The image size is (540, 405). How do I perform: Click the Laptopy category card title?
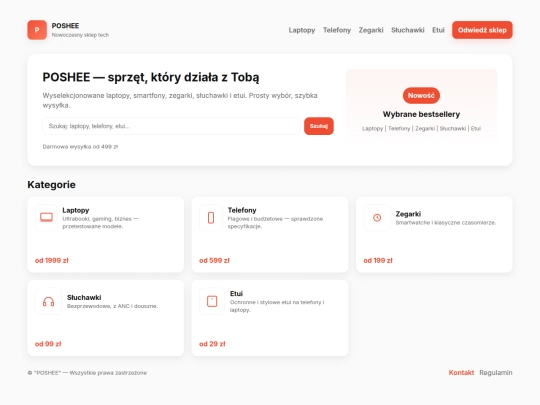pos(76,210)
